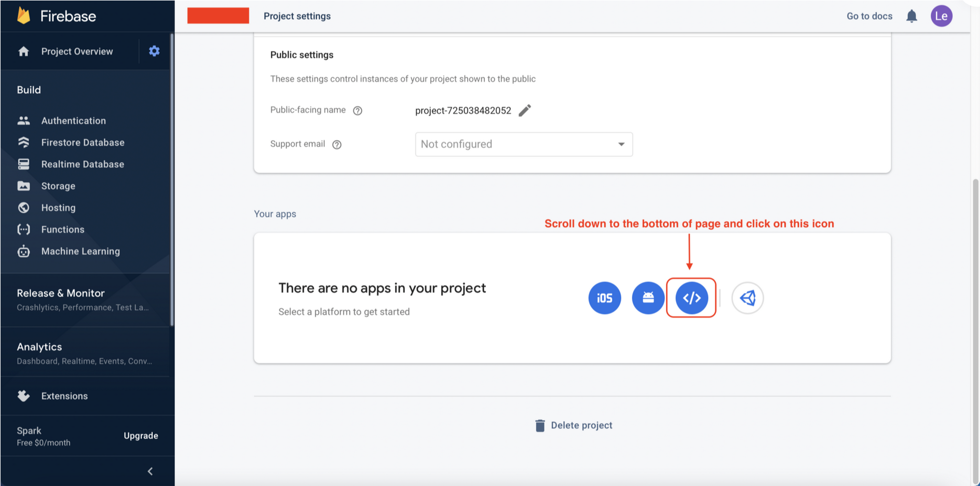980x486 pixels.
Task: Click Go to docs link
Action: click(x=869, y=16)
